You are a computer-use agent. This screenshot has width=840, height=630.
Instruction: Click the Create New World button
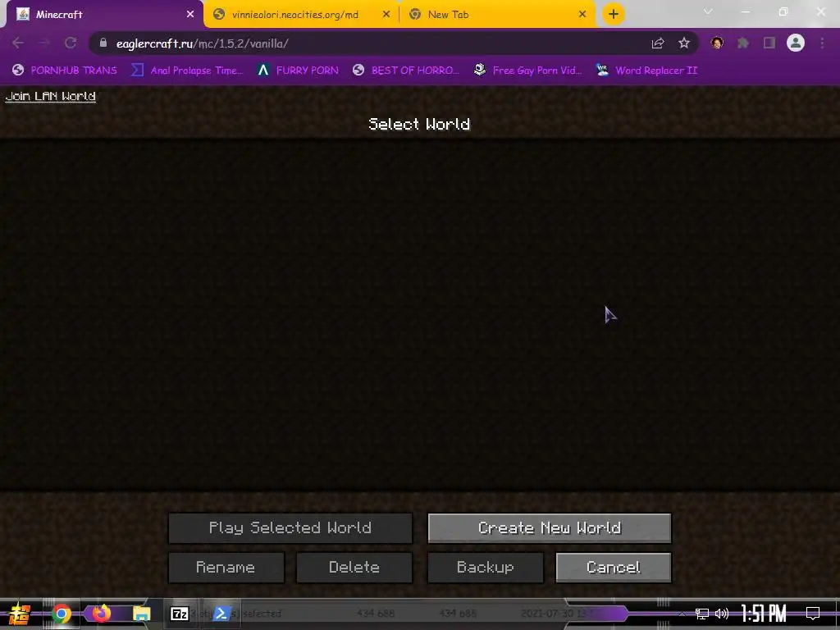549,528
